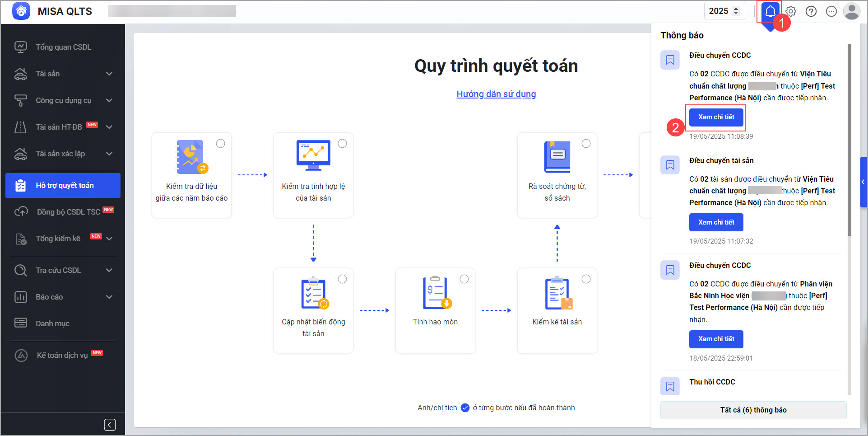868x436 pixels.
Task: Click the Kế toán dịch vụ icon
Action: [x=21, y=355]
